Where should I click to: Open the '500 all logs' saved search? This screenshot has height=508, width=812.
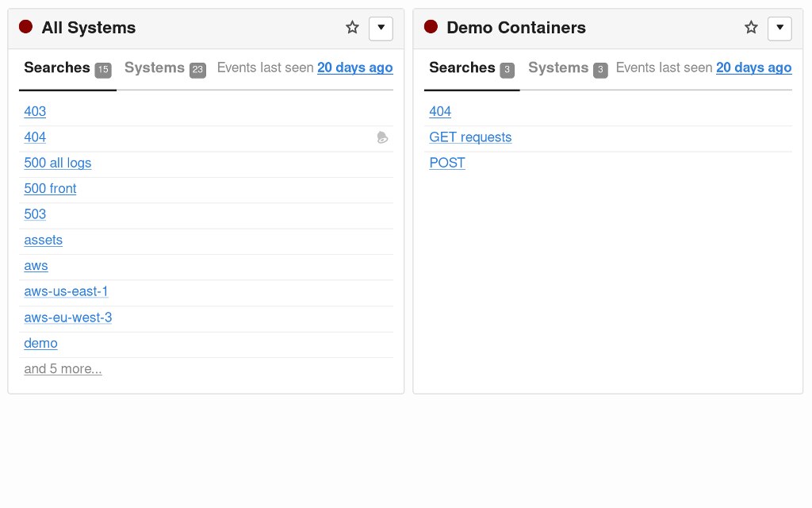[x=57, y=163]
